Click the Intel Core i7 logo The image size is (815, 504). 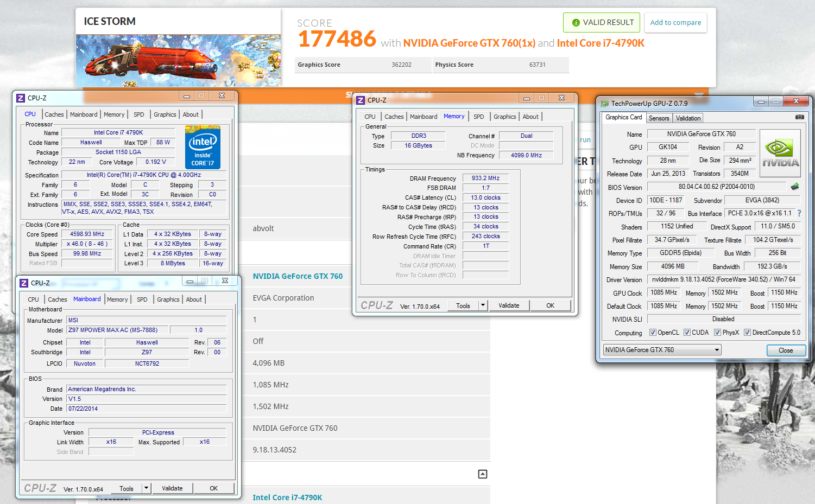[203, 147]
